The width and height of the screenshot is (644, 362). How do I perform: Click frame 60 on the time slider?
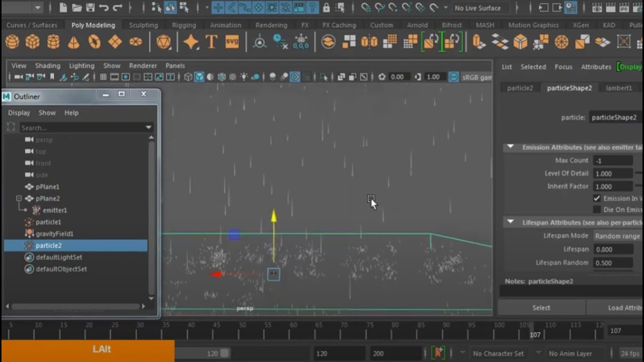294,330
